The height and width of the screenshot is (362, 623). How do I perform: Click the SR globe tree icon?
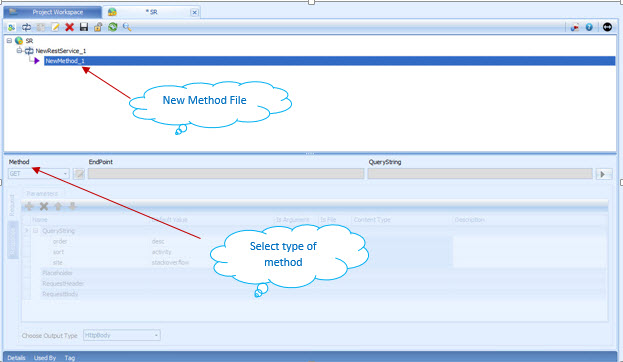pos(19,41)
